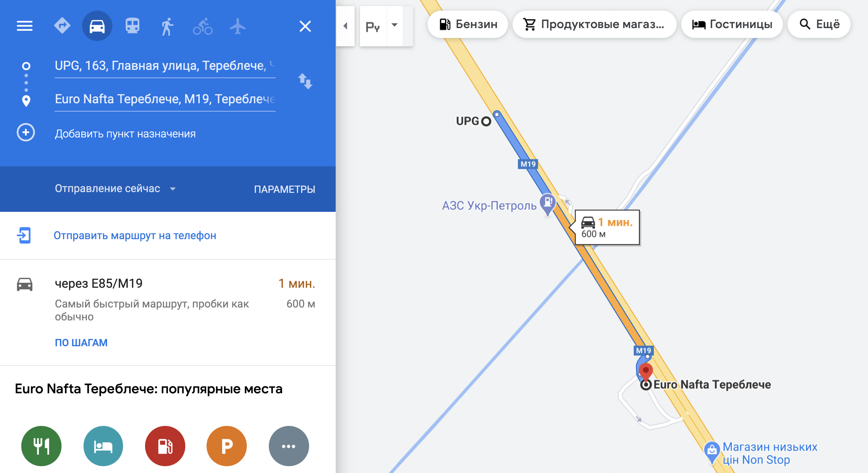Show hotels near Euro Nafta
The width and height of the screenshot is (868, 473).
coord(103,446)
